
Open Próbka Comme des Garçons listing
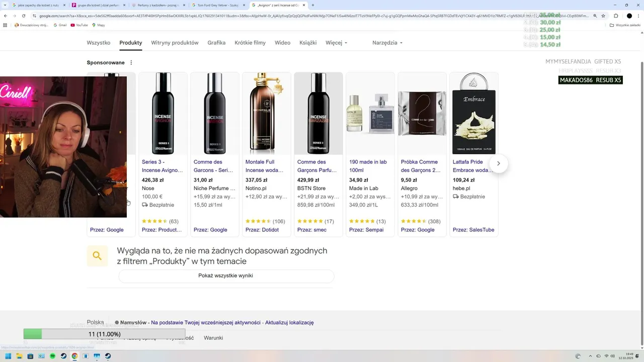[x=420, y=166]
